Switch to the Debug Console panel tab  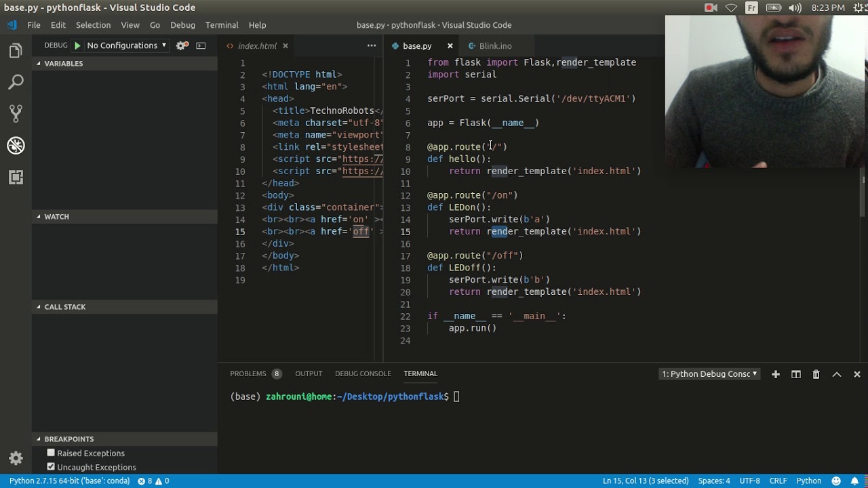point(363,373)
